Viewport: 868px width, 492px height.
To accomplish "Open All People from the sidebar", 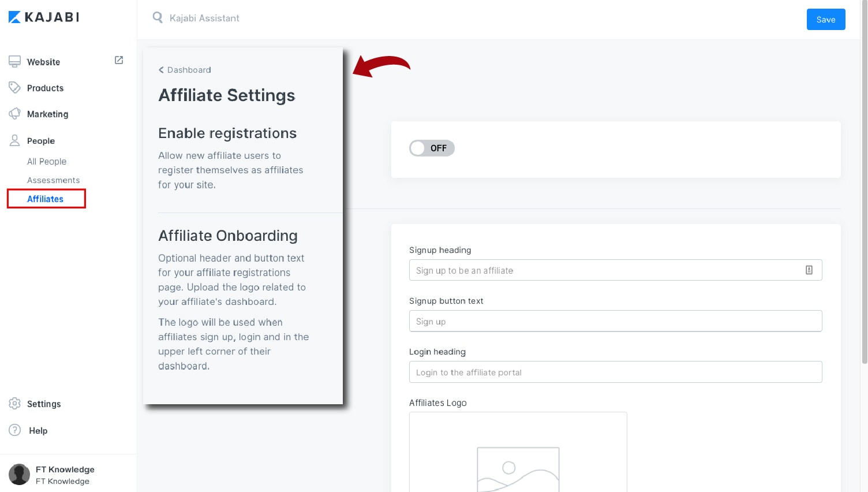I will [47, 162].
